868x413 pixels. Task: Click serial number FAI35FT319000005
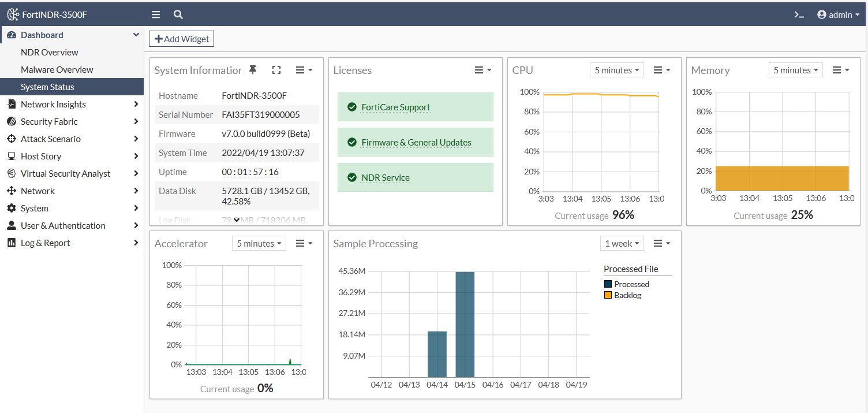coord(261,115)
